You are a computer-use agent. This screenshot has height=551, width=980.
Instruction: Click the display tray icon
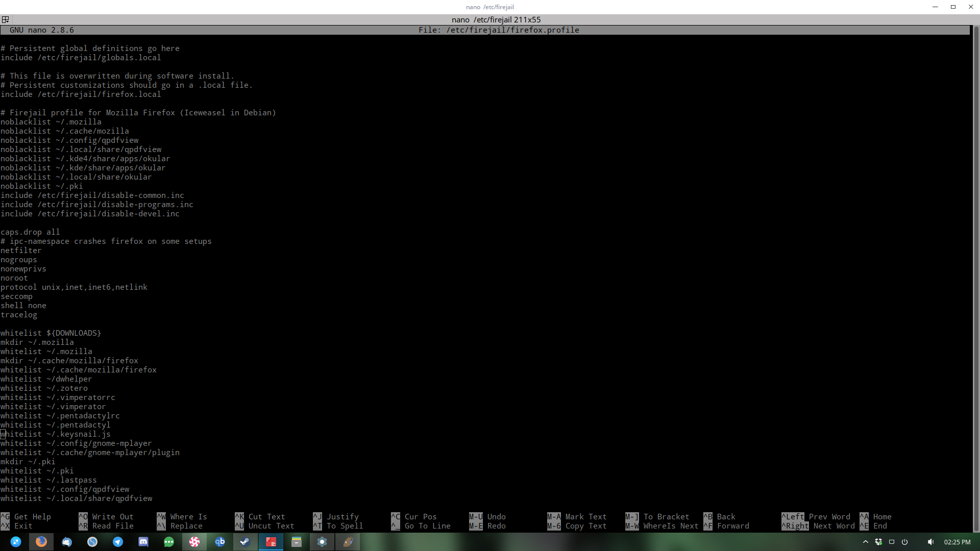(892, 542)
